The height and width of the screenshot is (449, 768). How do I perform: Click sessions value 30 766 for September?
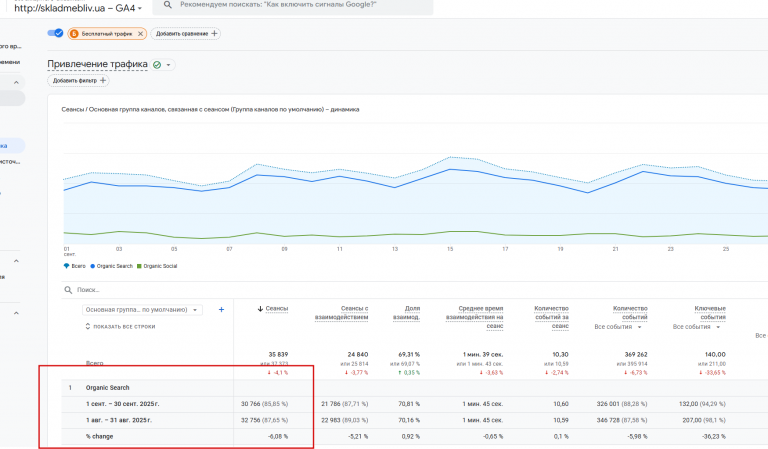[x=251, y=404]
